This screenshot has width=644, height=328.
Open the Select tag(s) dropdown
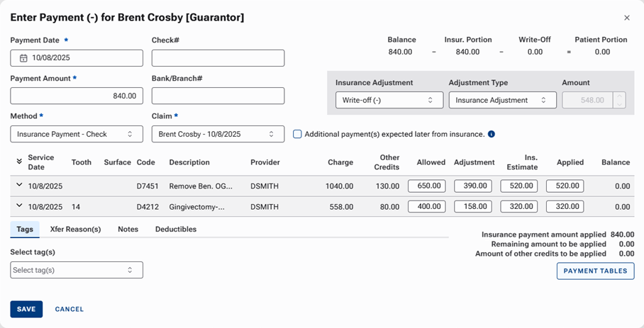click(77, 270)
